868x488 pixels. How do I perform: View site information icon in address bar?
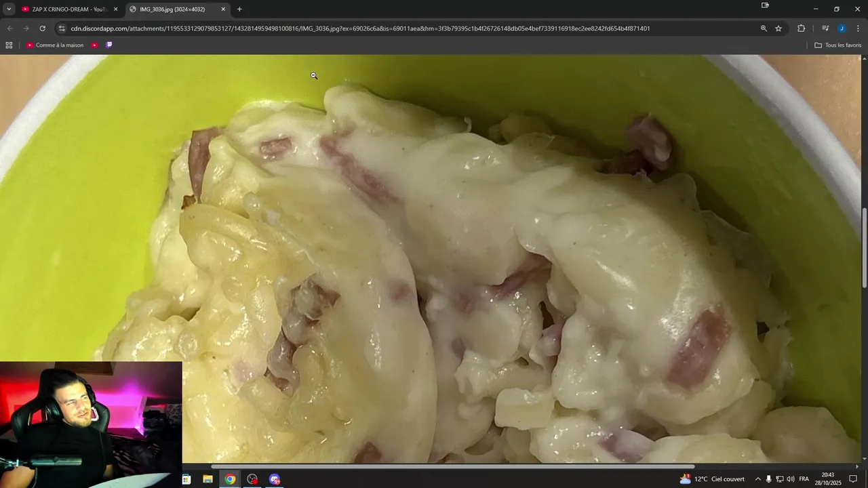[x=62, y=28]
